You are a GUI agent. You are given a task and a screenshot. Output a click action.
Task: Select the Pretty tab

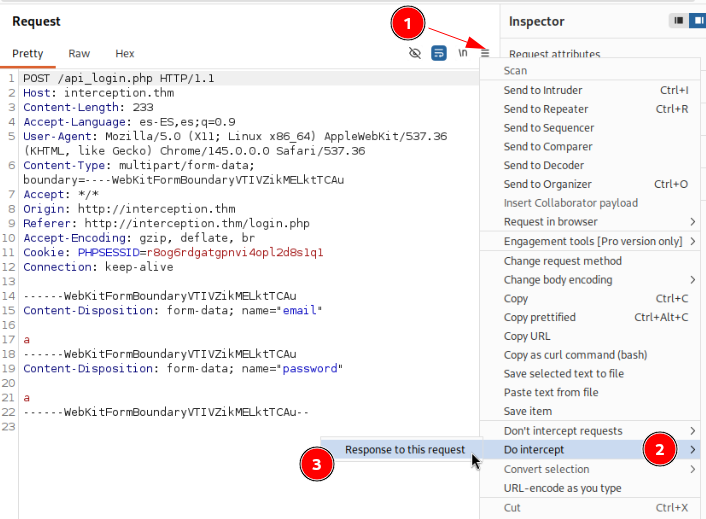[x=27, y=54]
